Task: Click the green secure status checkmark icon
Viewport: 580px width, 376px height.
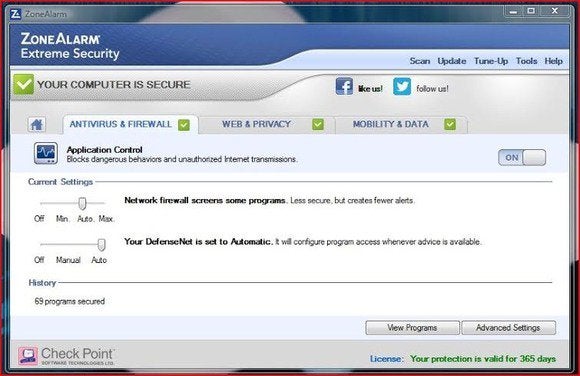Action: pos(23,84)
